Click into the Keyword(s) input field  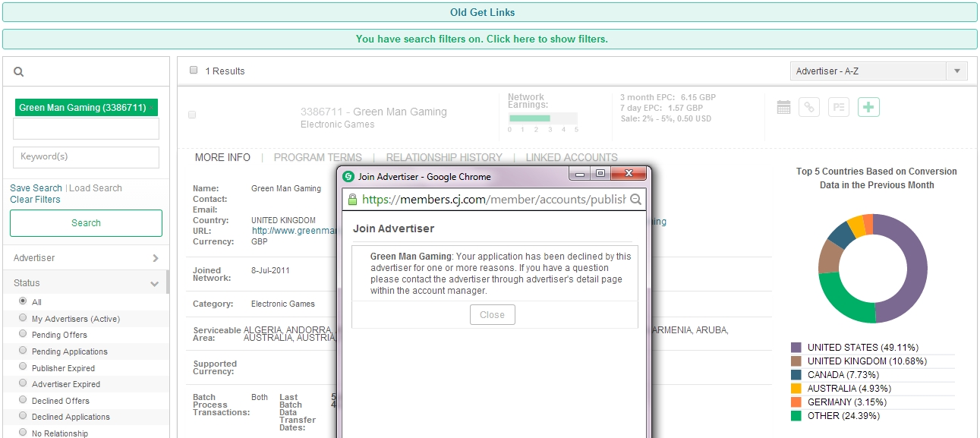point(86,157)
